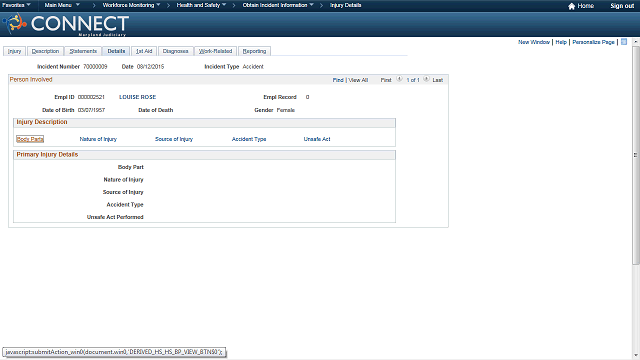Switch to the Description tab
This screenshot has width=640, height=360.
point(45,51)
